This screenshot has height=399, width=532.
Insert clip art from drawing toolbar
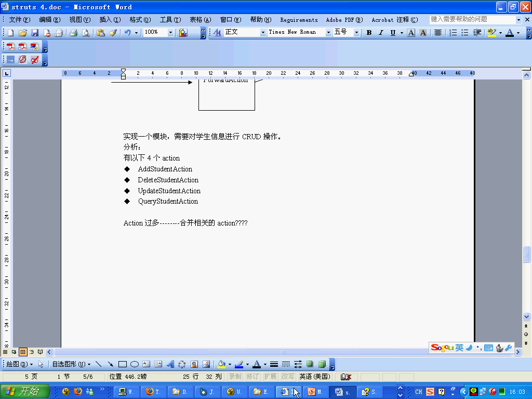(x=194, y=364)
